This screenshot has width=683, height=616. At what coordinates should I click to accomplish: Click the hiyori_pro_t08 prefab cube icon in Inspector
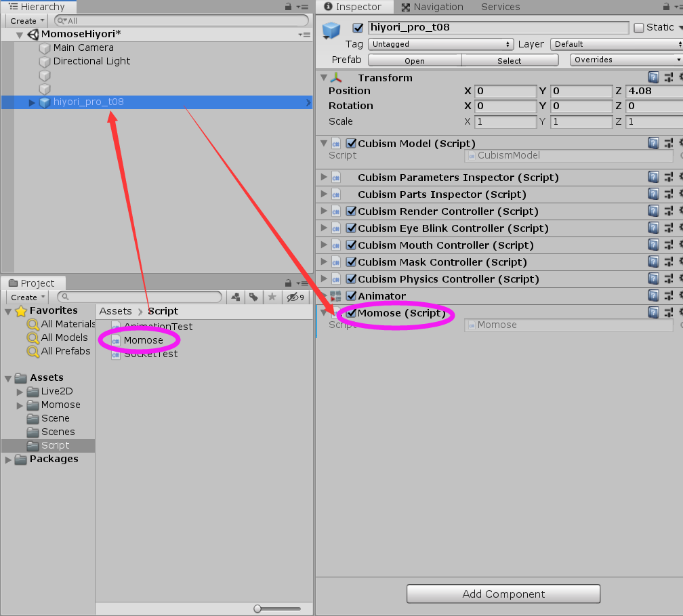[331, 30]
